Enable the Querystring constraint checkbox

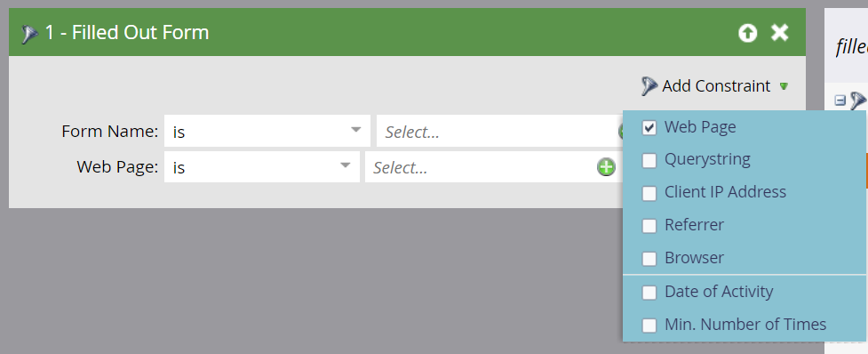pos(649,160)
